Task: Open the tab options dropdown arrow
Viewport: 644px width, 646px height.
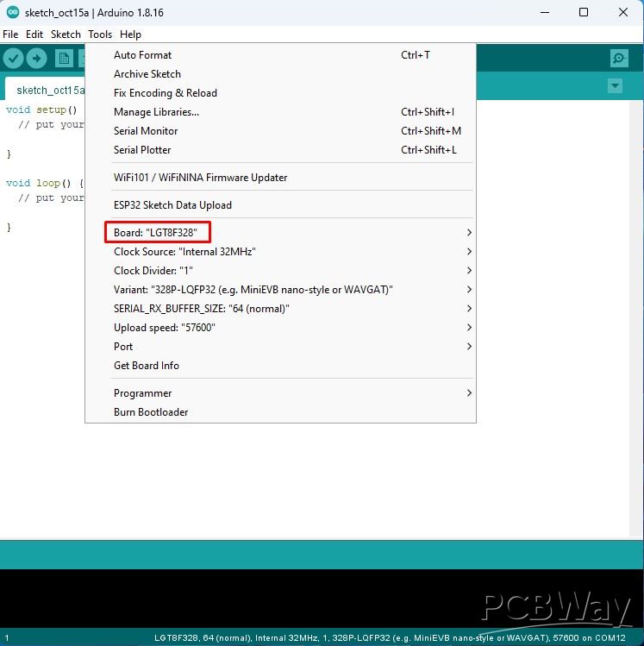Action: [615, 85]
